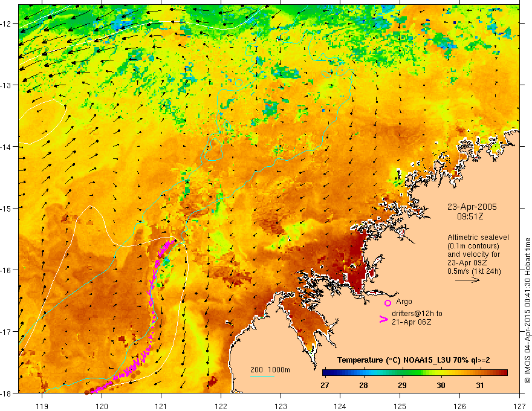Click the '23-Apr 09Z' caption line

467,263
